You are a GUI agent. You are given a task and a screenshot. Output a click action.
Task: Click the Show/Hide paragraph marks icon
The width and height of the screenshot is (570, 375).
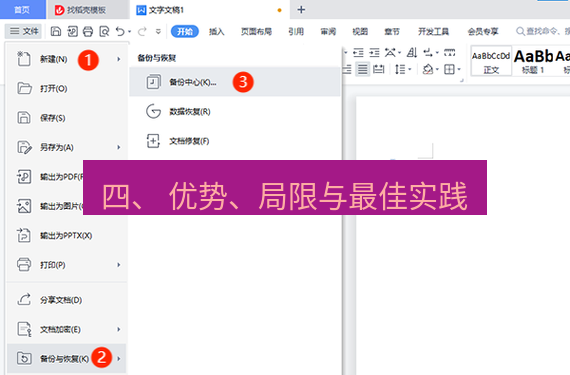point(428,53)
